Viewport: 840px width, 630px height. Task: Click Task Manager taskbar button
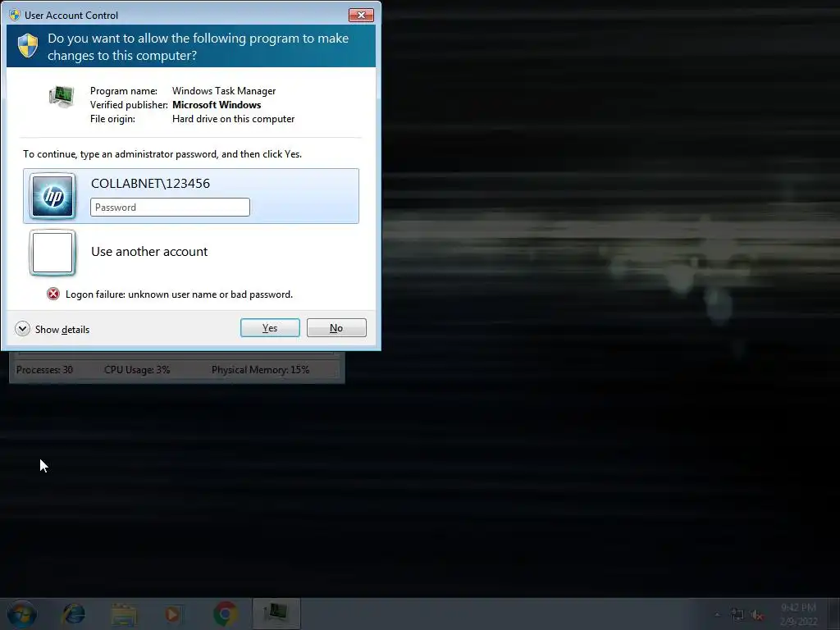(x=276, y=614)
